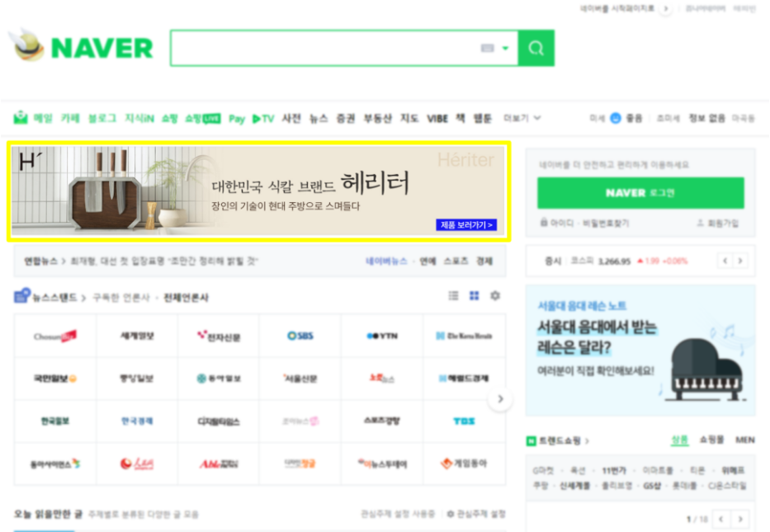
Task: Click 연예 news link
Action: pos(428,261)
